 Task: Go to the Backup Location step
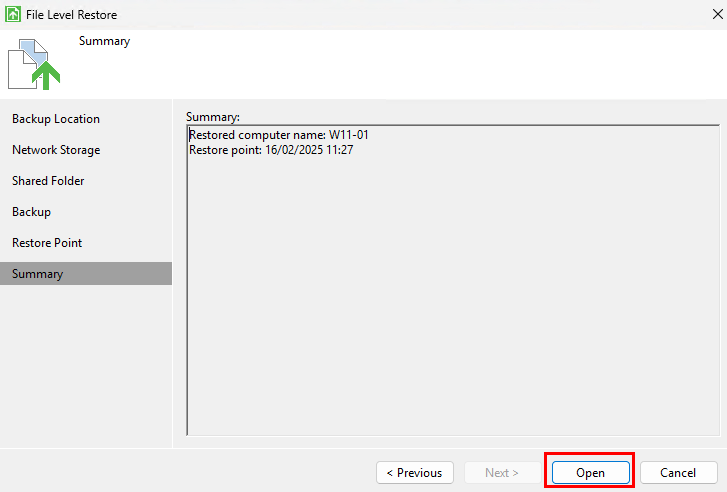tap(56, 119)
